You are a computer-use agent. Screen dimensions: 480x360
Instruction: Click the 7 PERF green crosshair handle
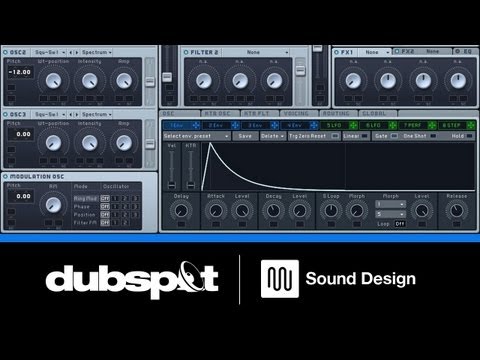[432, 125]
